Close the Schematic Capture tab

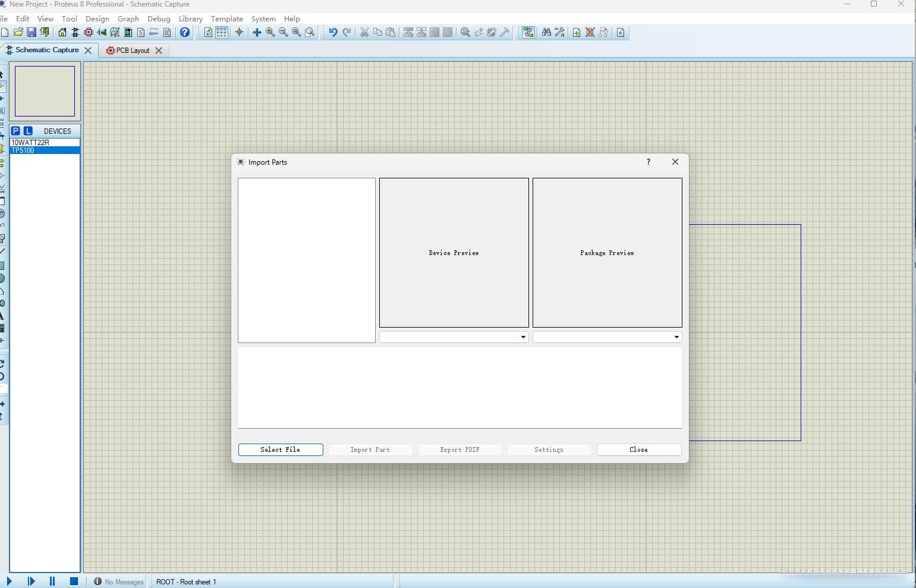pos(88,51)
